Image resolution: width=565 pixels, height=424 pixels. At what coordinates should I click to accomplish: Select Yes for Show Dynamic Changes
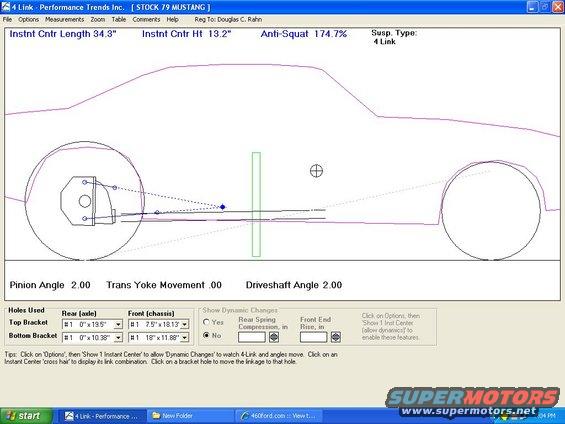(206, 322)
